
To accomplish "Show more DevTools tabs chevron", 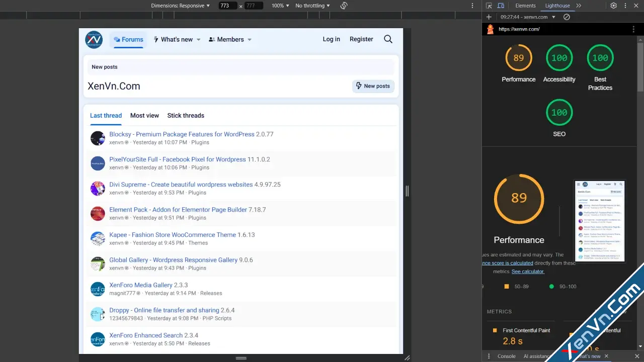I will [x=579, y=6].
